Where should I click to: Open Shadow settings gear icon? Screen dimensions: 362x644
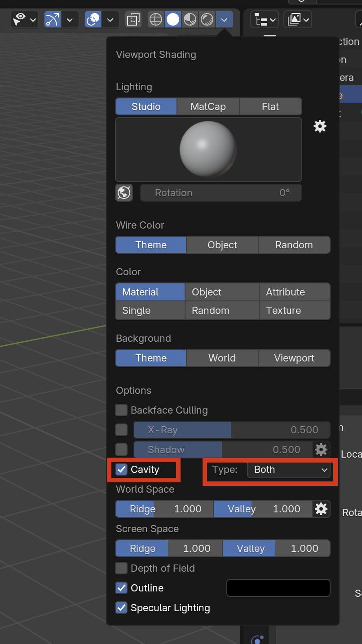coord(321,450)
